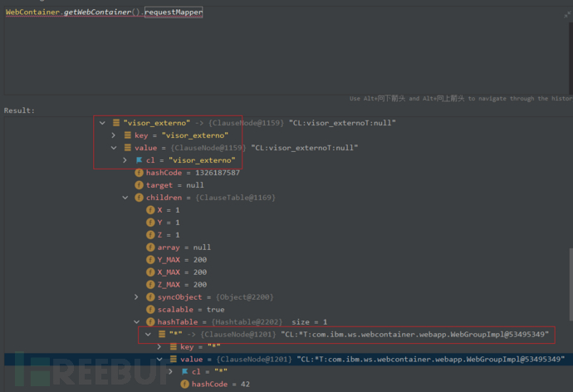Click the field icon beside hashCode = 1326187587
Screen dimensions: 573x392
(140, 173)
